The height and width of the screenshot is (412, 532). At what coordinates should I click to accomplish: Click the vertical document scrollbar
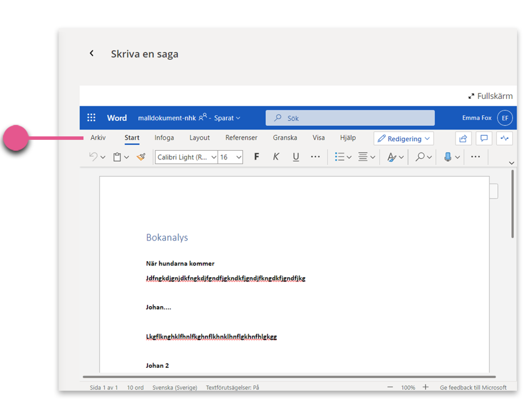512,204
